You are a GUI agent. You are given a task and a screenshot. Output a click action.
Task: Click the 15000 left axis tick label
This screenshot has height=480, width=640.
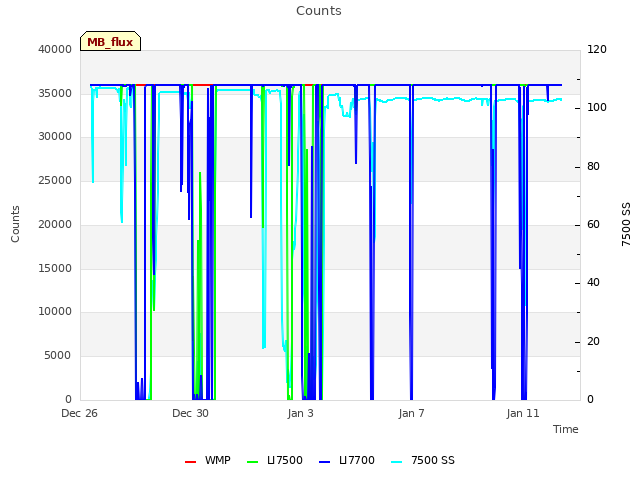click(x=55, y=268)
